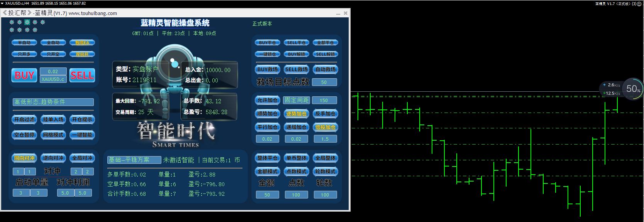
Task: Enable 只开空 short-only mode
Action: click(x=53, y=54)
